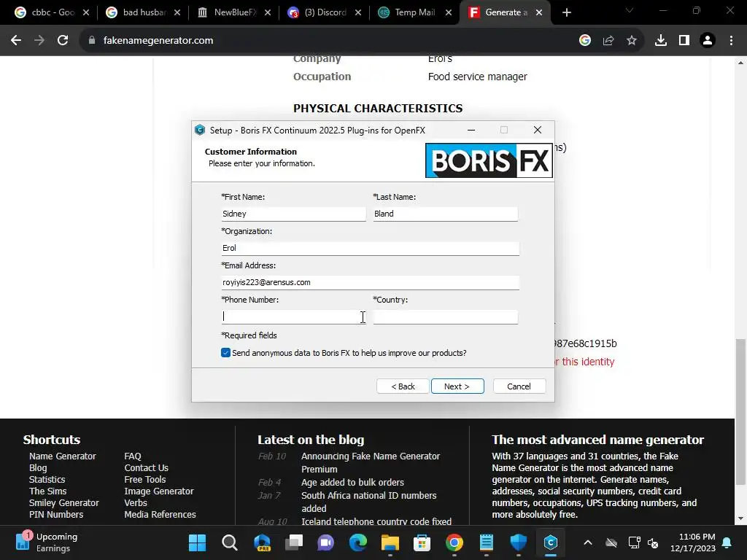Open the Chrome three-dot menu
The height and width of the screenshot is (560, 747).
pos(731,41)
